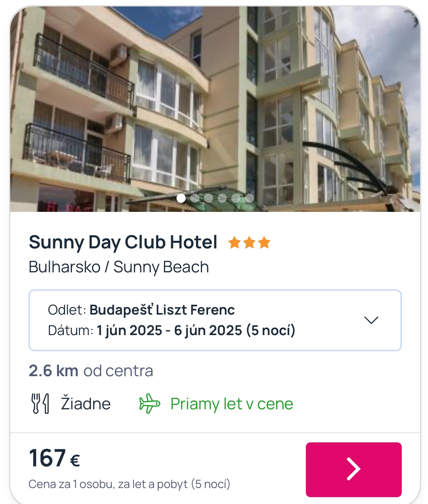The width and height of the screenshot is (428, 504).
Task: Select the first photo carousel dot
Action: [181, 198]
